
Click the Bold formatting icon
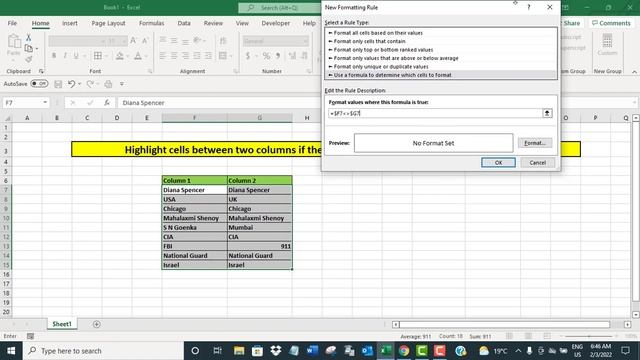point(54,56)
